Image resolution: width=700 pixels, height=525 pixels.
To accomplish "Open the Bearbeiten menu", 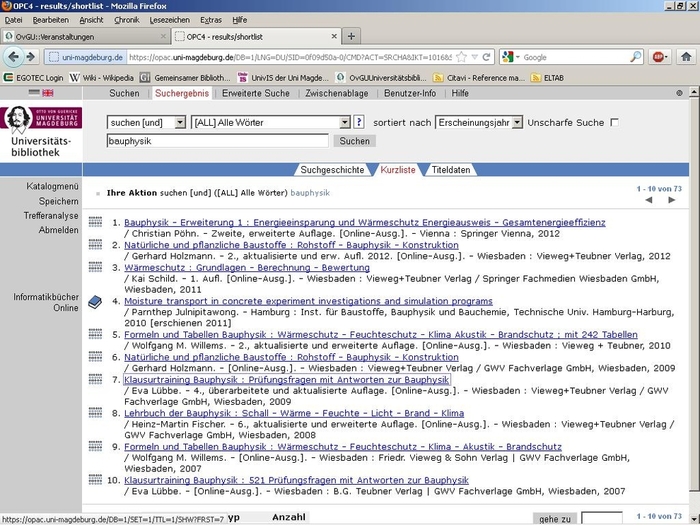I will (x=51, y=20).
